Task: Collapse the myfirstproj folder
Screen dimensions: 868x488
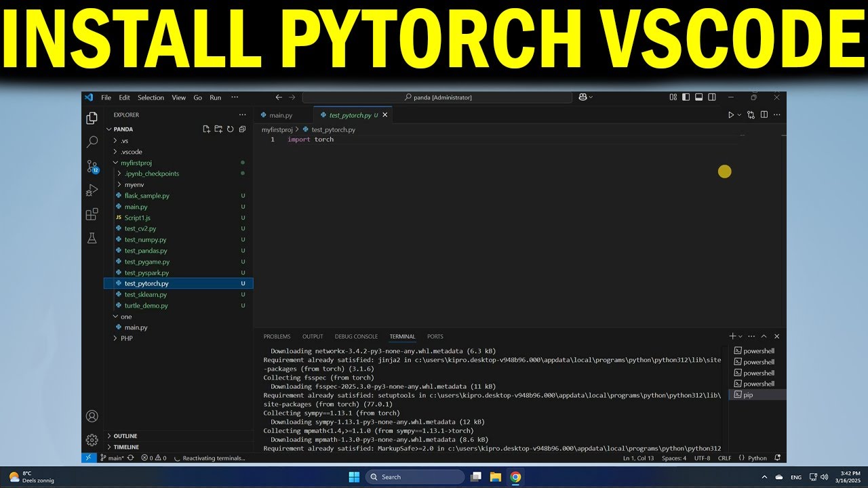Action: point(115,163)
